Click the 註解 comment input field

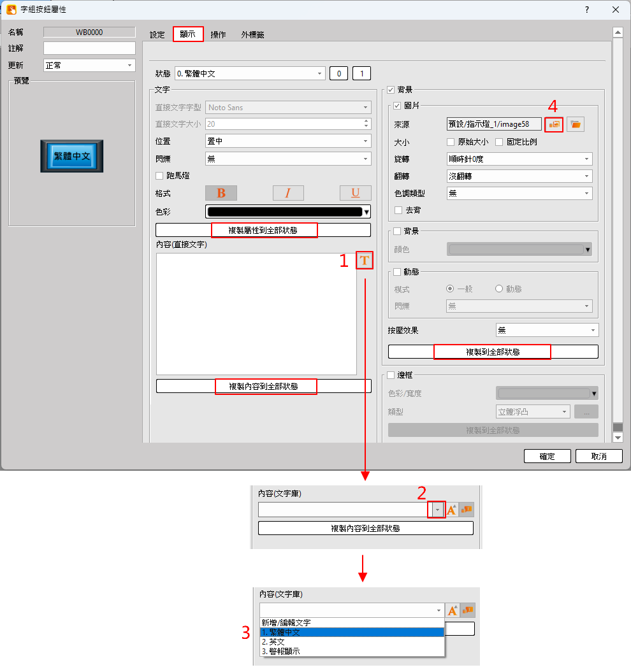(89, 48)
